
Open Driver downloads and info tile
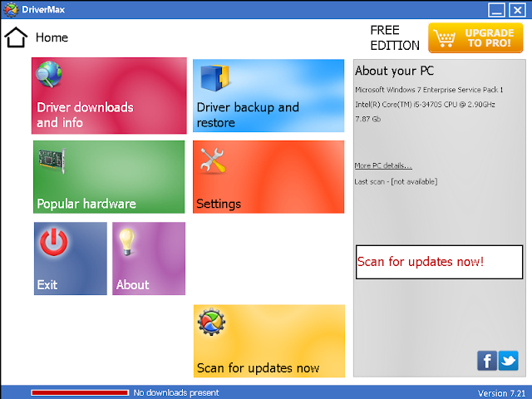pos(109,96)
